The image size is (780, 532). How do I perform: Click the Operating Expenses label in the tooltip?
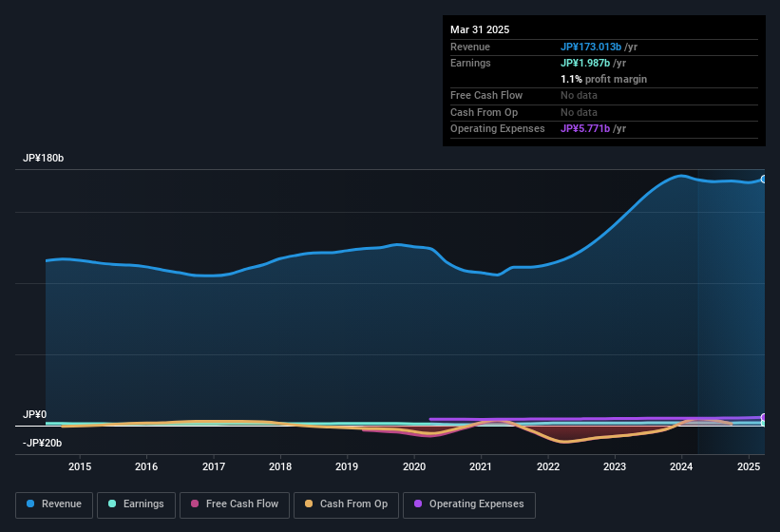(x=498, y=129)
